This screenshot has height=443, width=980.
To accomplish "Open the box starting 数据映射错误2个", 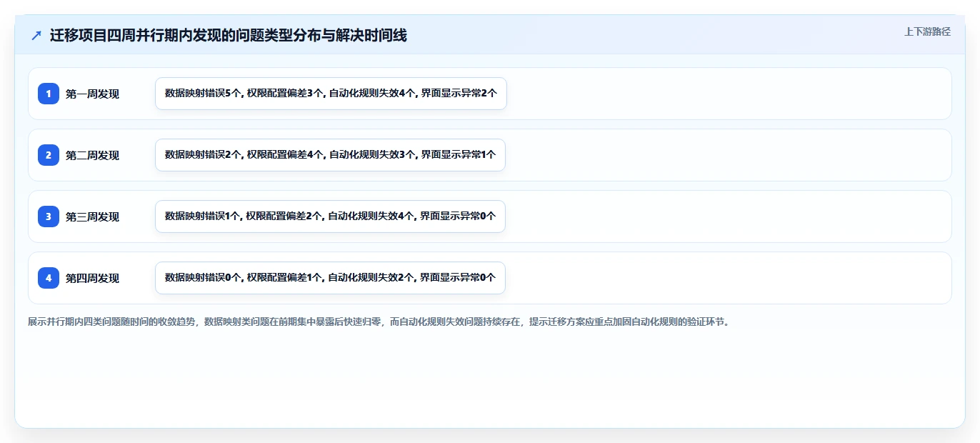I will pos(330,155).
